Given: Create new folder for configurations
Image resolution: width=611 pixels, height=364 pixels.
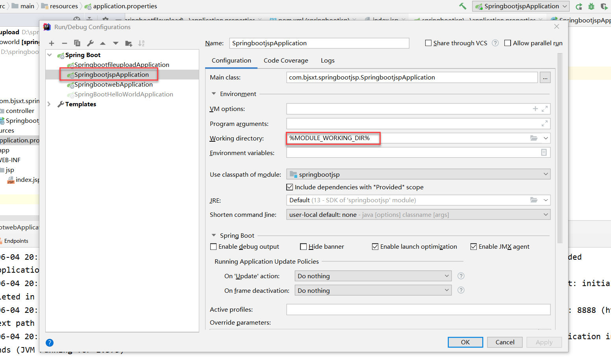Looking at the screenshot, I should click(x=129, y=43).
